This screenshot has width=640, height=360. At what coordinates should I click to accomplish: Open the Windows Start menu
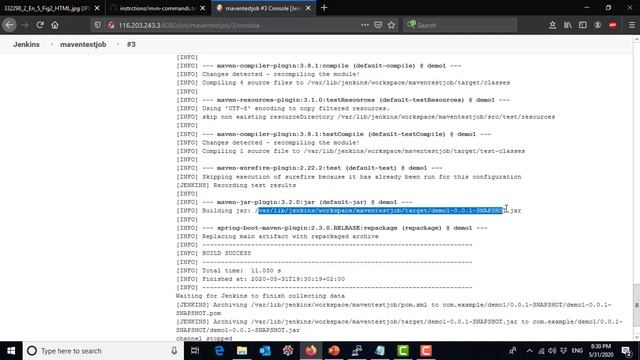(x=11, y=351)
